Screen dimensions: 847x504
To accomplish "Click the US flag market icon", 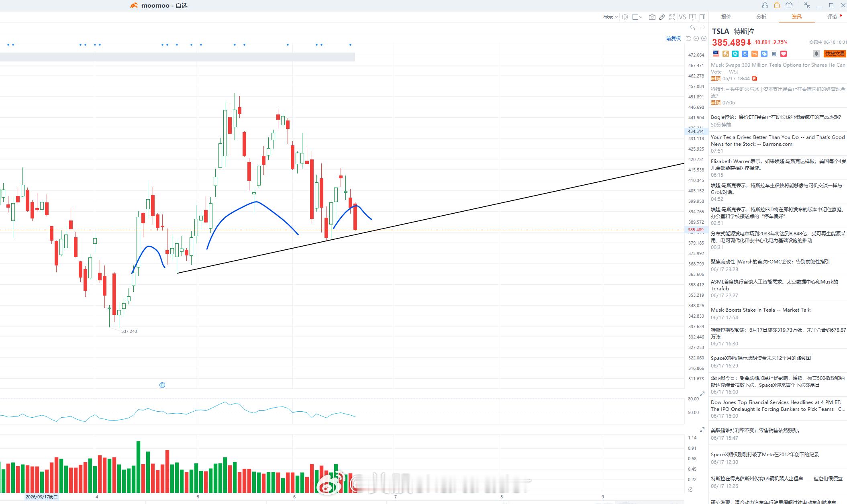I will 716,54.
